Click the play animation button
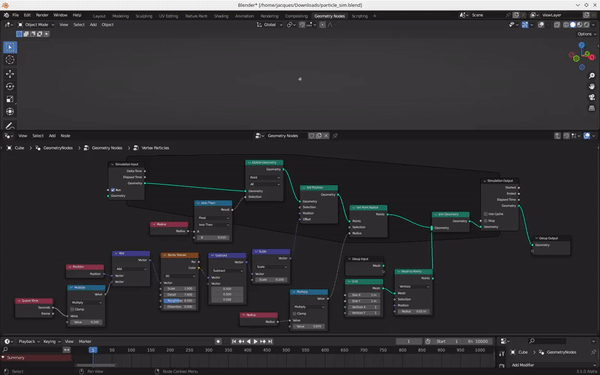Viewport: 600px width, 375px height. click(256, 341)
